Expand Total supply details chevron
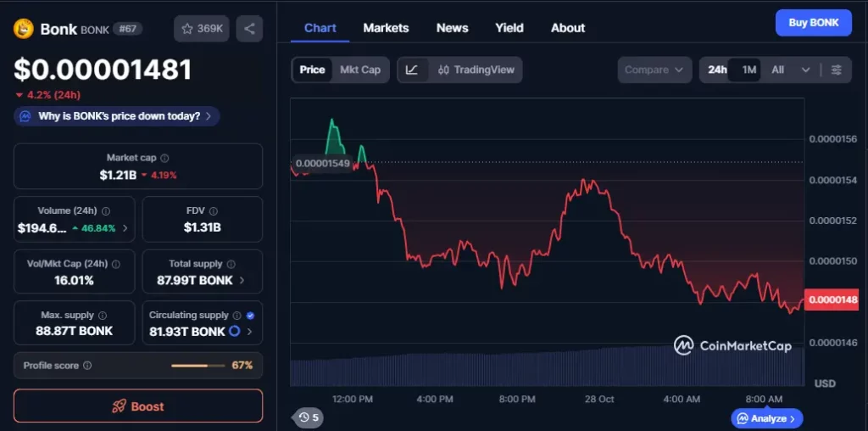The width and height of the screenshot is (868, 431). click(242, 280)
